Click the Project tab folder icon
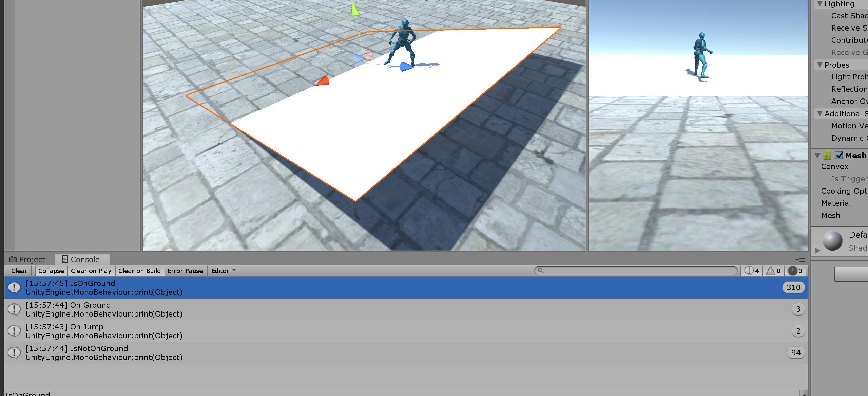 point(13,259)
